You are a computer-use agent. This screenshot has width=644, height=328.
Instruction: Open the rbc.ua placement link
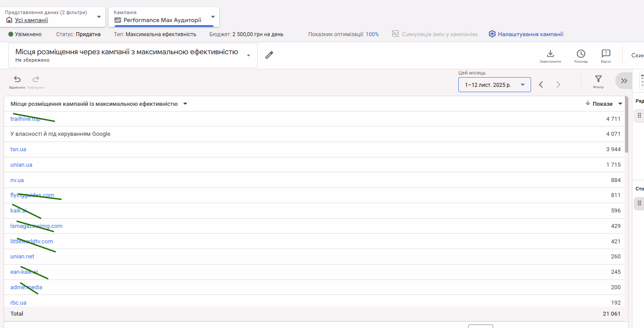tap(18, 303)
